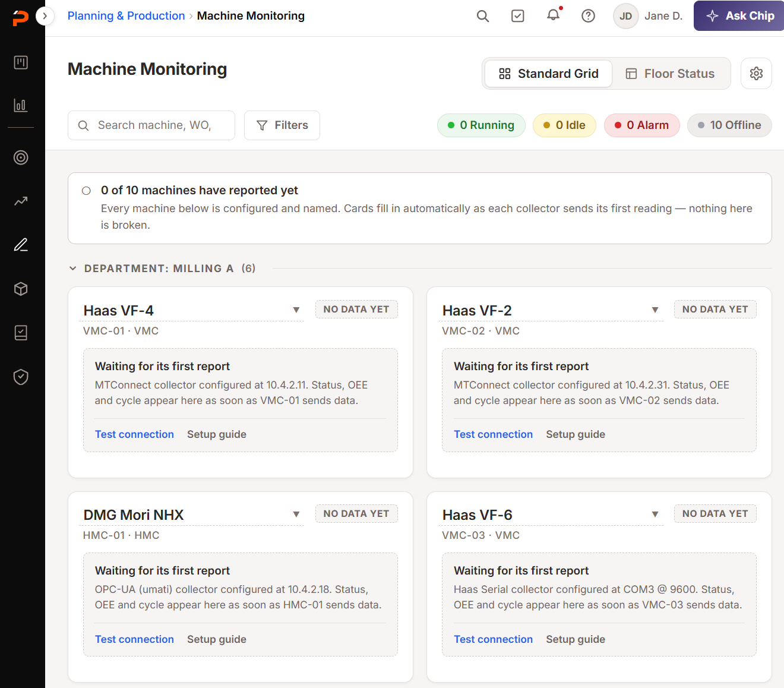
Task: Open notifications bell
Action: (x=554, y=15)
